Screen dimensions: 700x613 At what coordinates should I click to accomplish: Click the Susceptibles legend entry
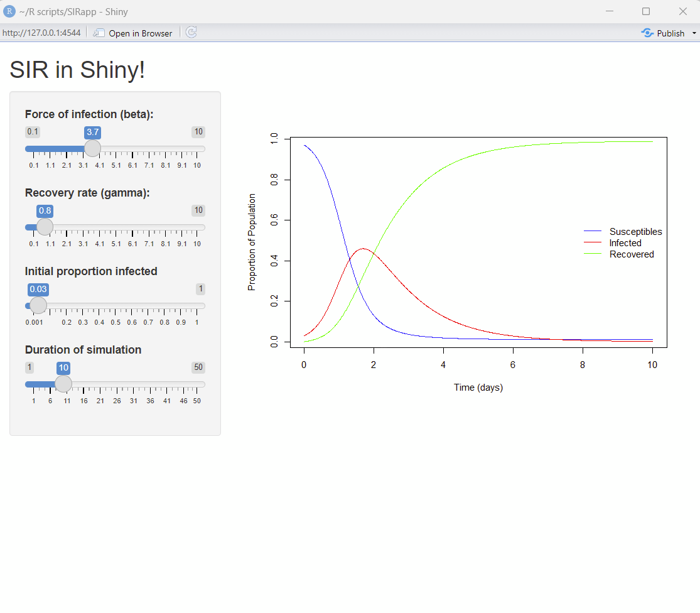click(623, 231)
